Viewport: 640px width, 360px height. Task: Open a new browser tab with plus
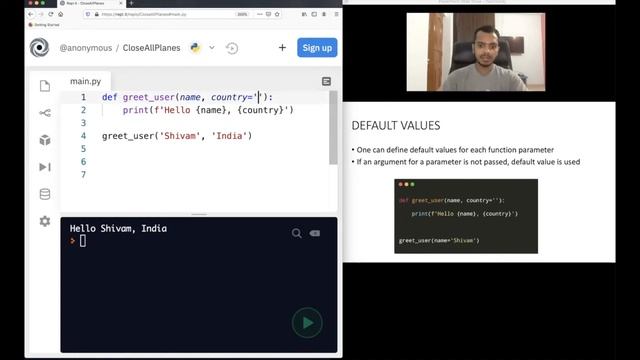[x=131, y=3]
